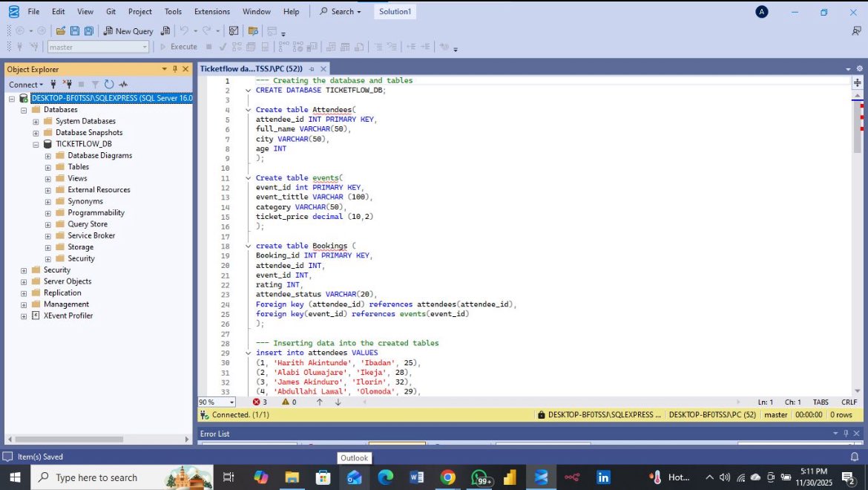Click the Search box in title bar
This screenshot has width=868, height=490.
point(340,11)
